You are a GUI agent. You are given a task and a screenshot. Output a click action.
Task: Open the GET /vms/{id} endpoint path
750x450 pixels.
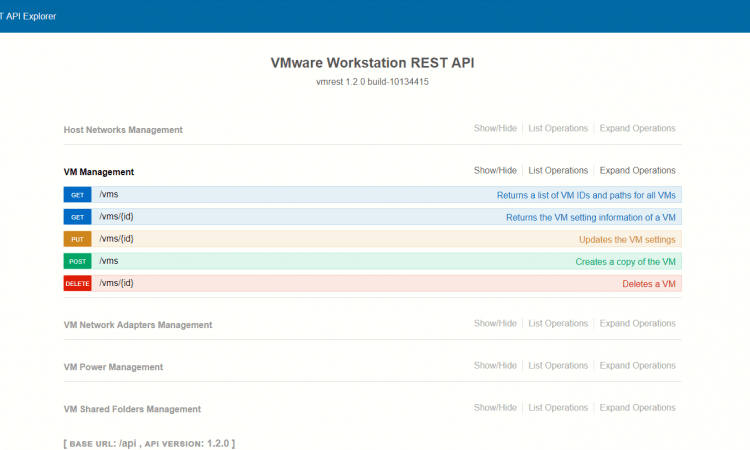116,216
